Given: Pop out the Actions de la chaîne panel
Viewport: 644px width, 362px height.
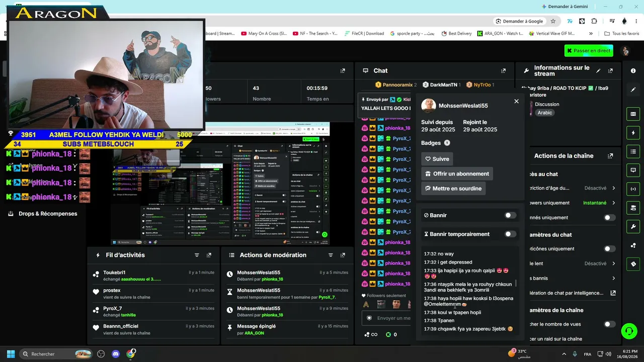Looking at the screenshot, I should (x=610, y=156).
